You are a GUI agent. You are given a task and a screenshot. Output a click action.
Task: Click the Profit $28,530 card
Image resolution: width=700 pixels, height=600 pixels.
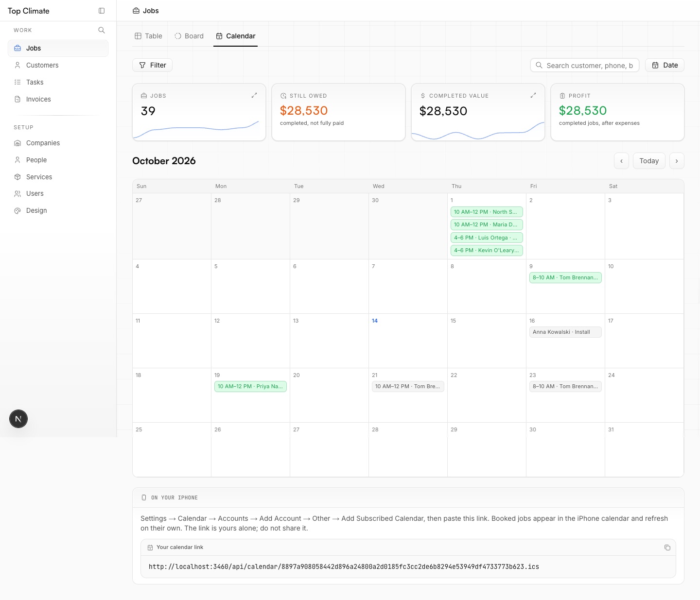click(x=617, y=112)
